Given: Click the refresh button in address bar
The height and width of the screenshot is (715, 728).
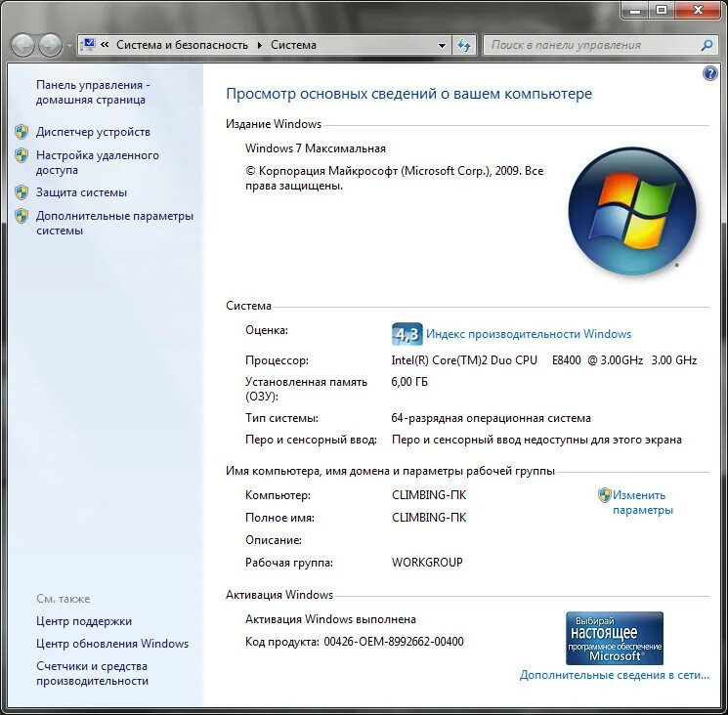Looking at the screenshot, I should tap(464, 45).
